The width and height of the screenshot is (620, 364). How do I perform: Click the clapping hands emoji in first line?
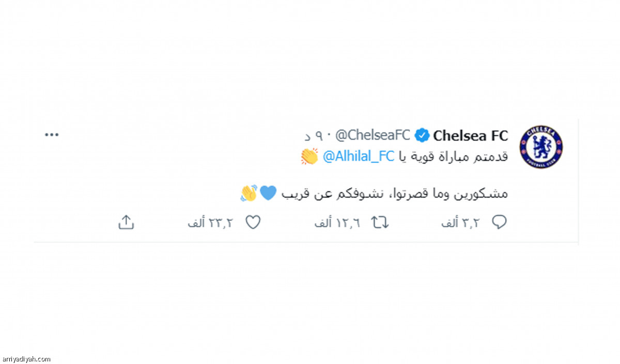click(x=309, y=156)
